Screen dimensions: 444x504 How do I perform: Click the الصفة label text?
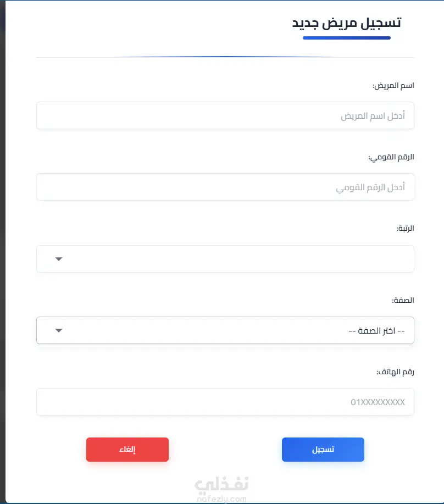point(403,300)
